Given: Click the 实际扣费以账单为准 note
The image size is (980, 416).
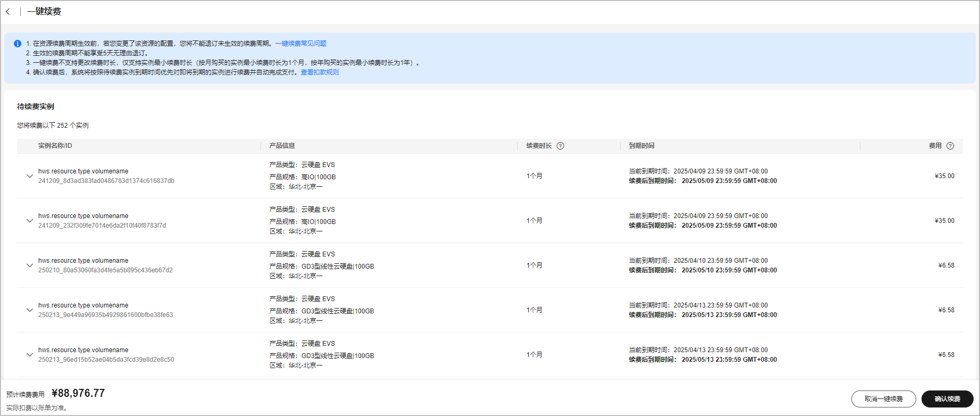Looking at the screenshot, I should [x=37, y=408].
